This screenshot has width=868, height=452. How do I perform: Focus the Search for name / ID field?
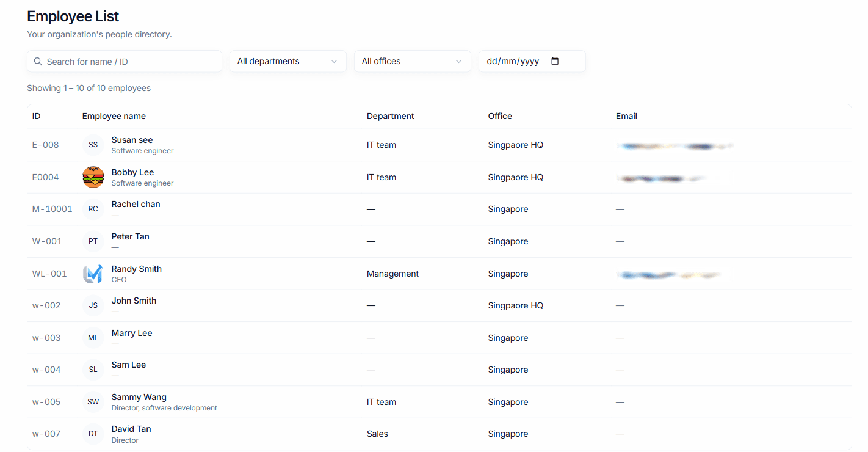click(125, 61)
